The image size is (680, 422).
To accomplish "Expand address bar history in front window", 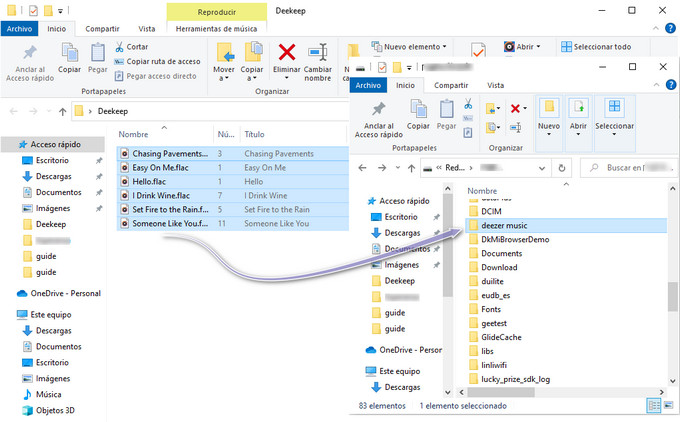I will pos(542,168).
